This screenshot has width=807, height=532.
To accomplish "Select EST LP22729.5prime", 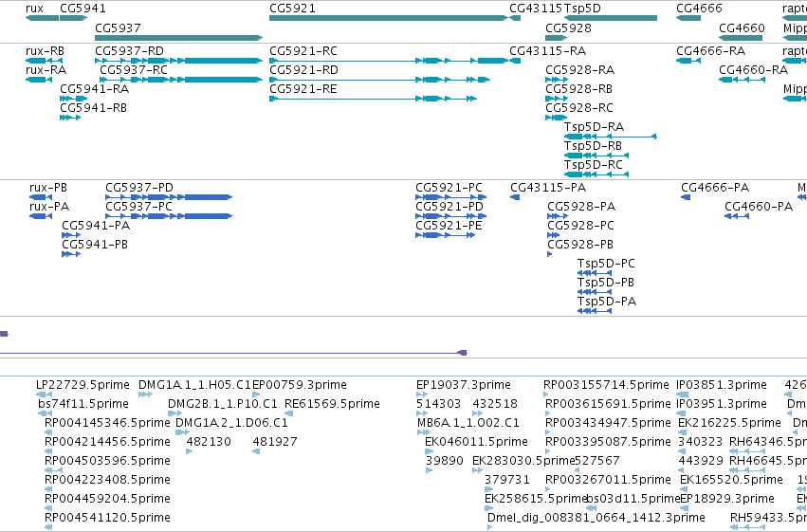I will (83, 385).
